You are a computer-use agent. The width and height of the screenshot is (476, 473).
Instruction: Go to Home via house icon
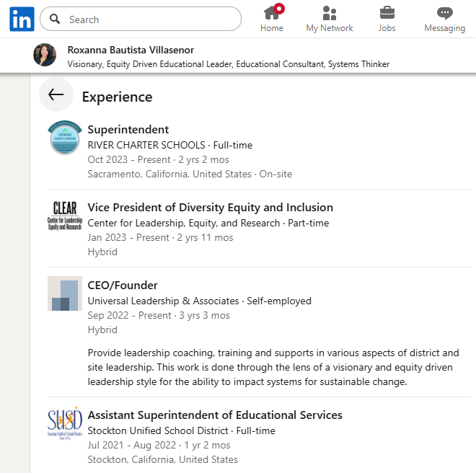pos(271,13)
